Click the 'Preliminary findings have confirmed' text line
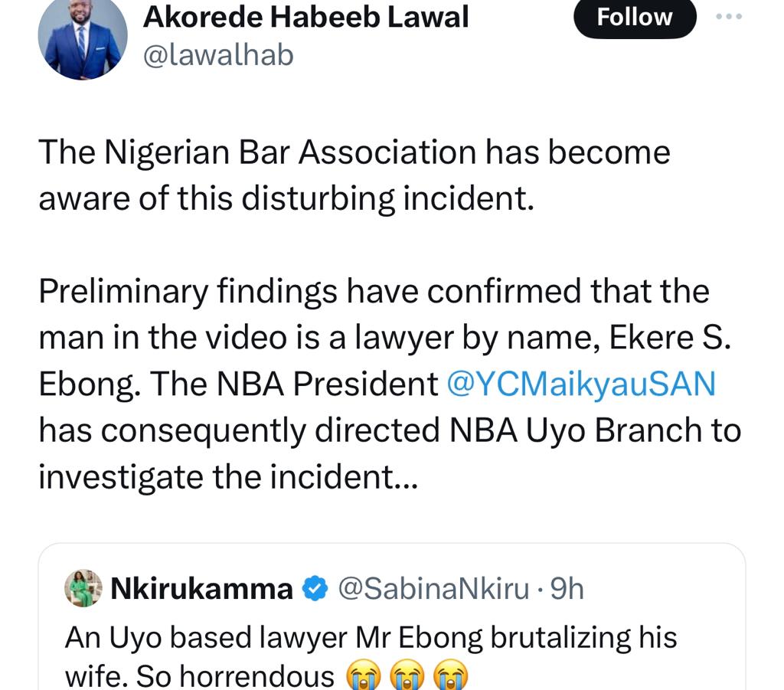The height and width of the screenshot is (690, 784). [374, 292]
